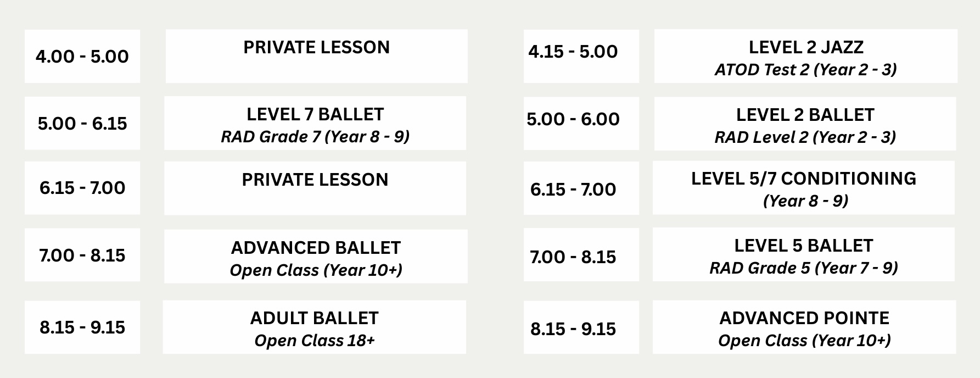Click the right 8.15 - 9.15 time slot
The width and height of the screenshot is (980, 378).
coord(581,329)
